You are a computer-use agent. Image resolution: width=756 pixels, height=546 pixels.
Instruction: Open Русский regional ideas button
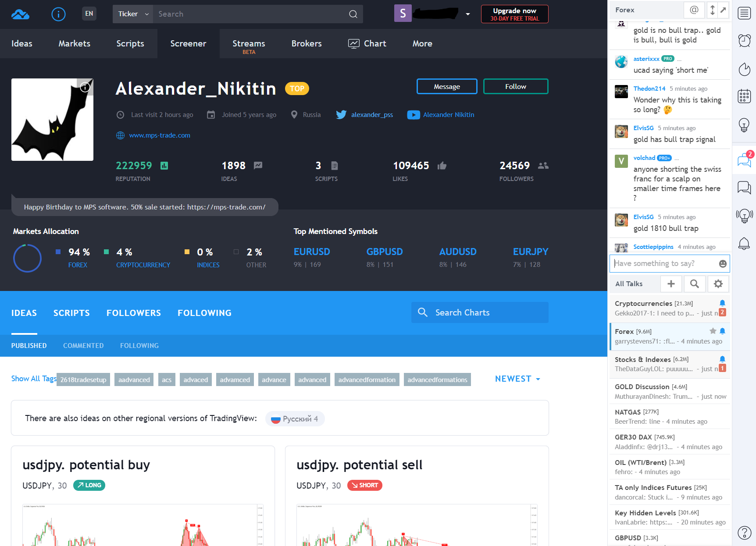[x=295, y=419]
